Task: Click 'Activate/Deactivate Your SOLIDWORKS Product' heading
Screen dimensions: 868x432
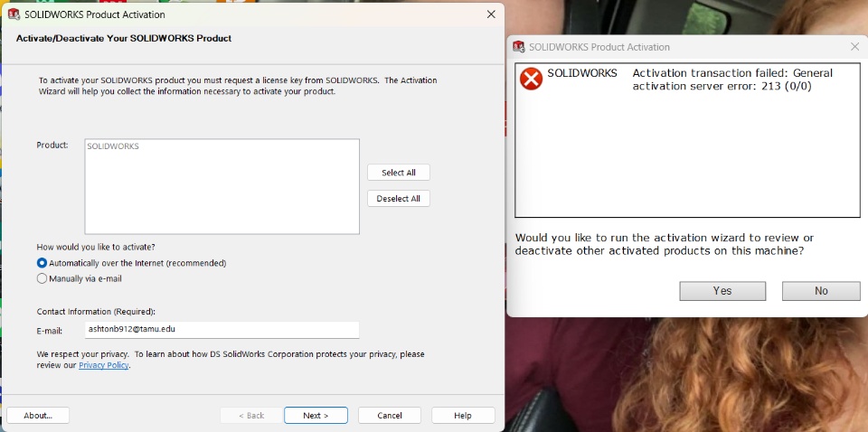Action: pos(124,39)
